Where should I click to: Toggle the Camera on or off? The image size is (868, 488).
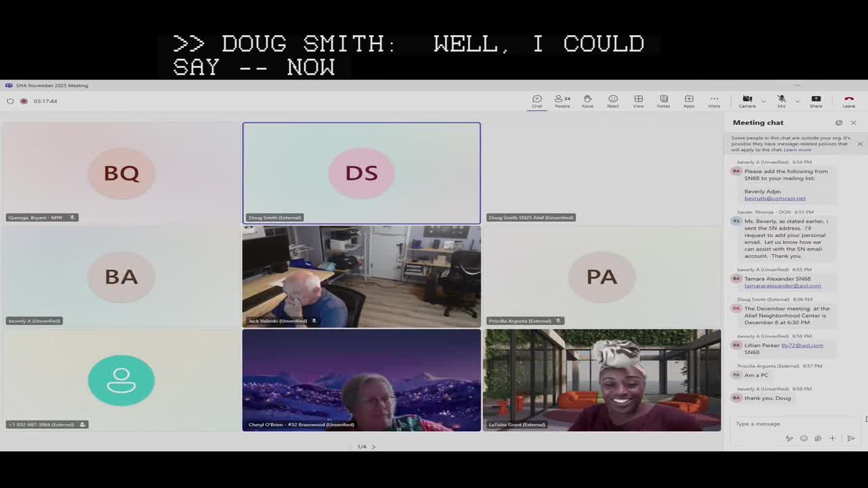(x=747, y=101)
